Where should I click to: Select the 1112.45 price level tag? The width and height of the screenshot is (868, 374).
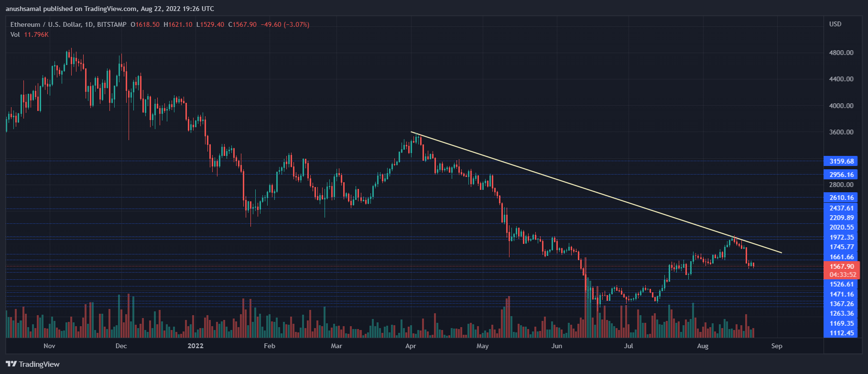point(841,333)
